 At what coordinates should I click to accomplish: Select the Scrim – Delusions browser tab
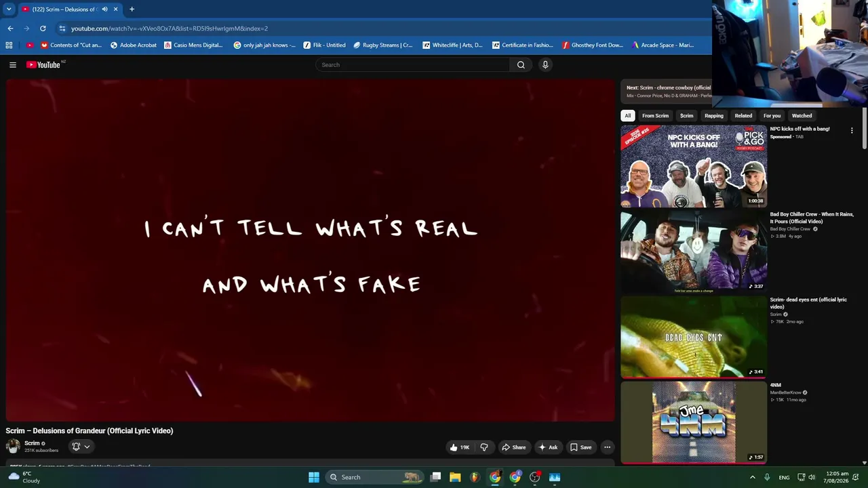point(69,9)
